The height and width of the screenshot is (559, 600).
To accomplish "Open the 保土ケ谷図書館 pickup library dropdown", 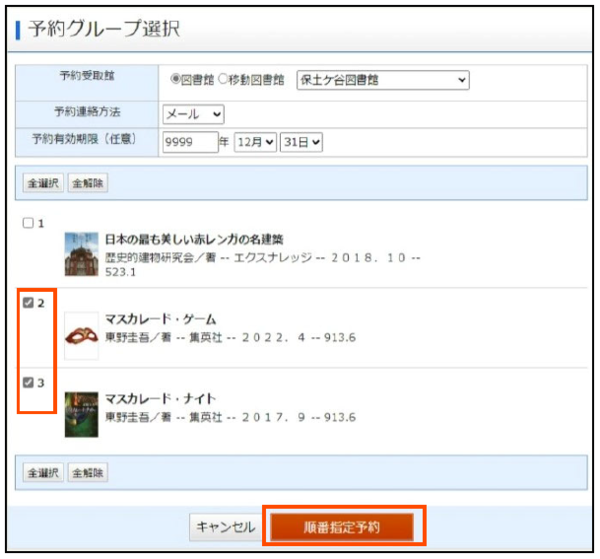I will click(382, 80).
